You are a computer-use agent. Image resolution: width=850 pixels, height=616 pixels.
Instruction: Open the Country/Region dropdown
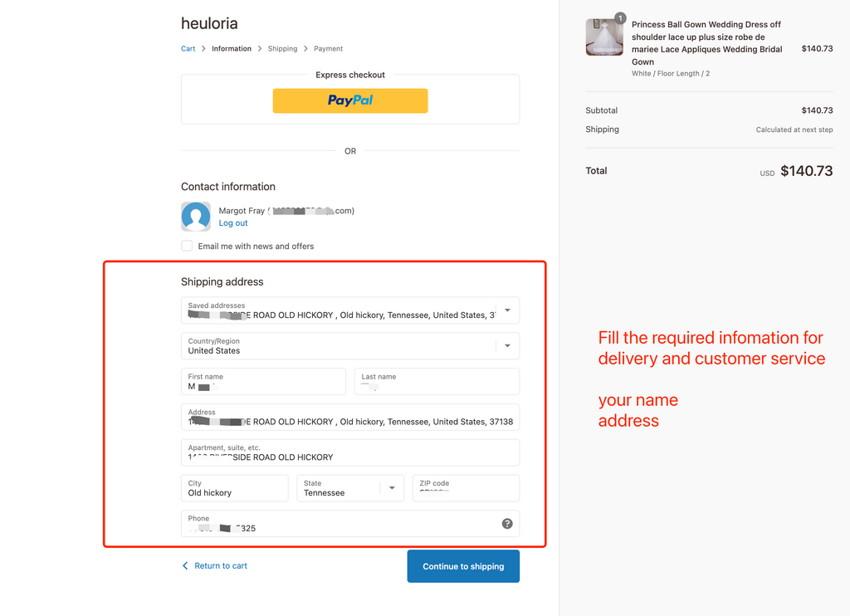507,346
